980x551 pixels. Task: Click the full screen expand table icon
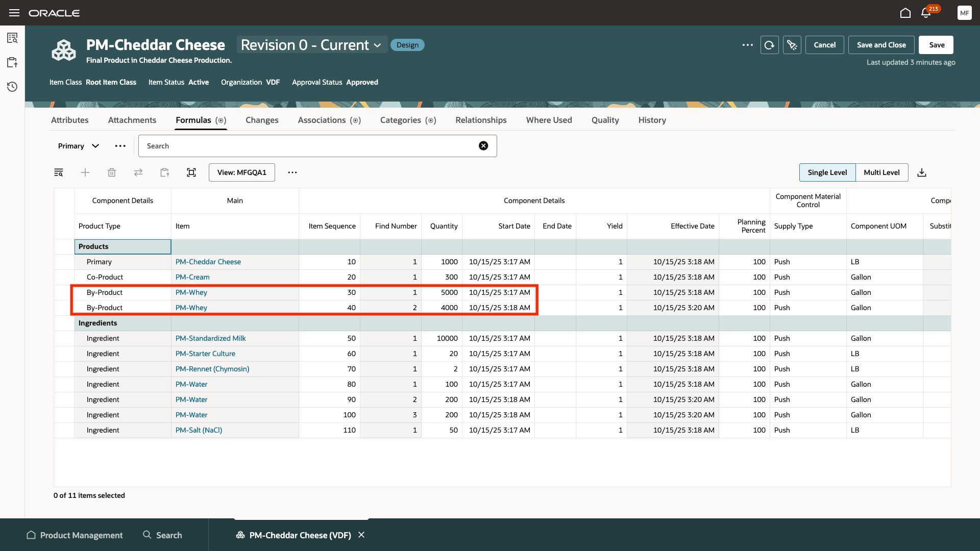(x=191, y=172)
